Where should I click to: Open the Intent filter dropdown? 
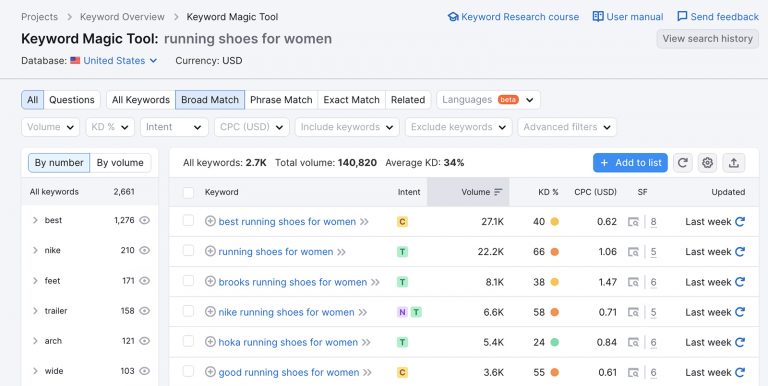coord(174,127)
